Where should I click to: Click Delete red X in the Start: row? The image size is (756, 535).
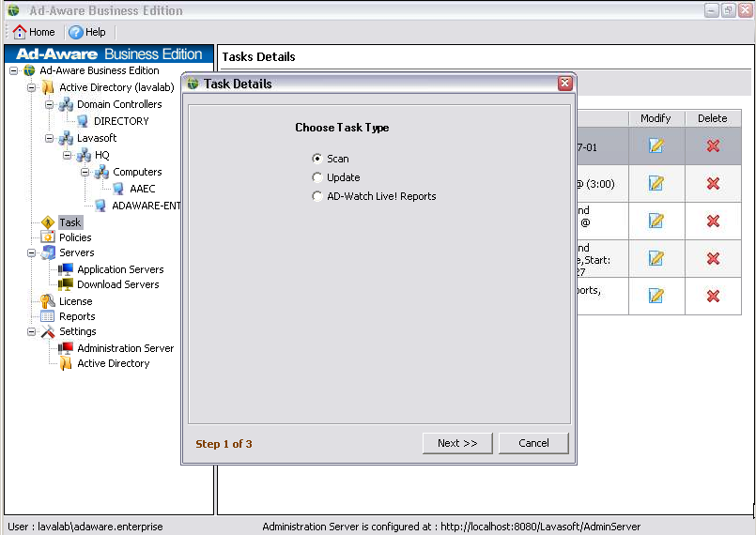pos(713,258)
